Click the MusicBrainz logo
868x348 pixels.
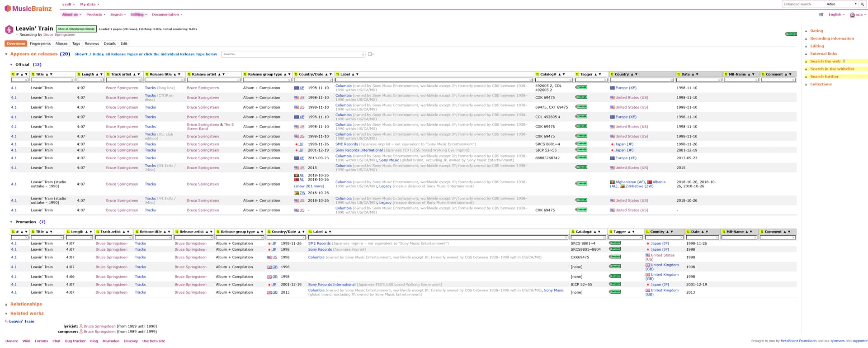[x=28, y=8]
